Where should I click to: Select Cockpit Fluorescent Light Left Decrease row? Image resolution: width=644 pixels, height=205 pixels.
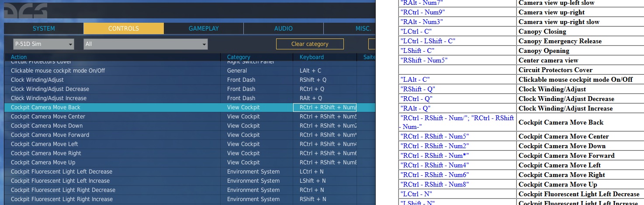click(x=190, y=171)
